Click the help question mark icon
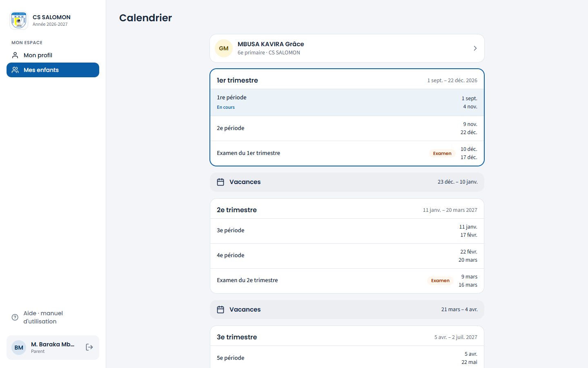Screen dimensions: 588x368 (x=15, y=317)
